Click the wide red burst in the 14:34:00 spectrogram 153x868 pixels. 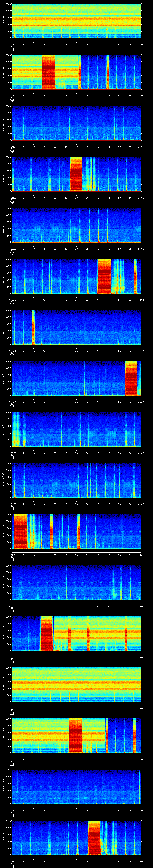47,634
